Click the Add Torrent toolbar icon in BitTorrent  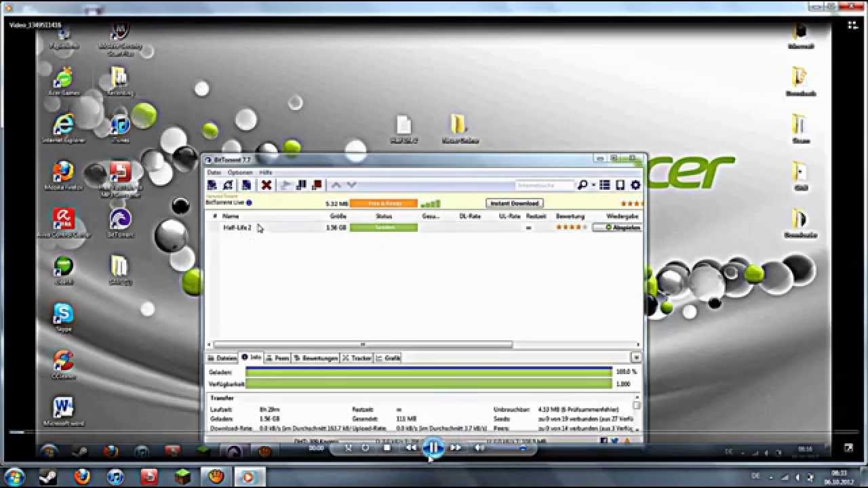[x=212, y=185]
